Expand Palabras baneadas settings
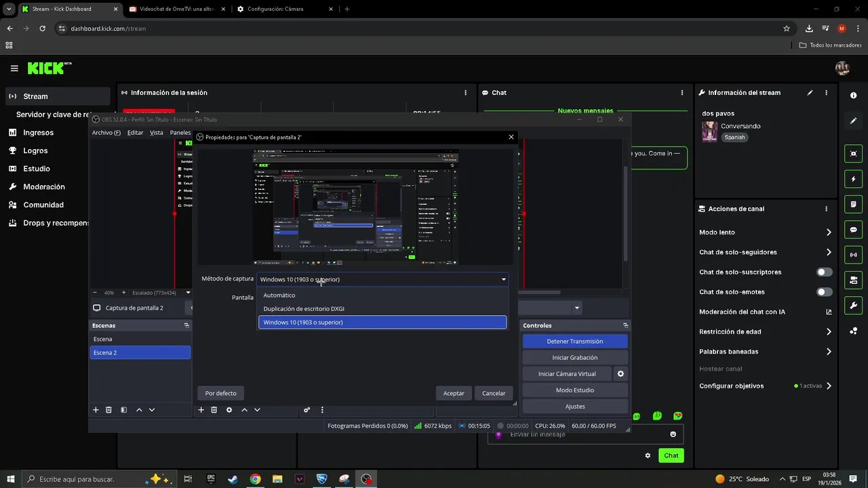The height and width of the screenshot is (488, 868). click(x=829, y=352)
